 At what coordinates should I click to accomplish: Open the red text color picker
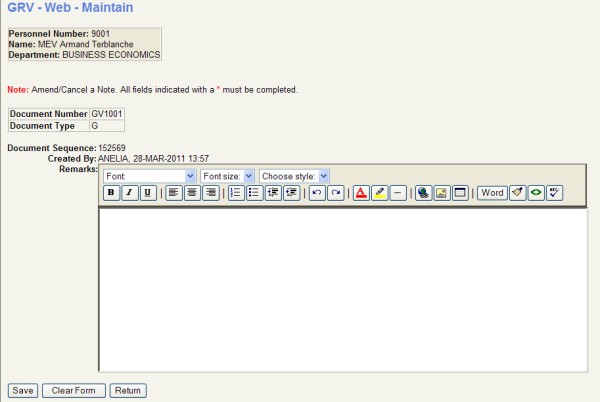[361, 193]
